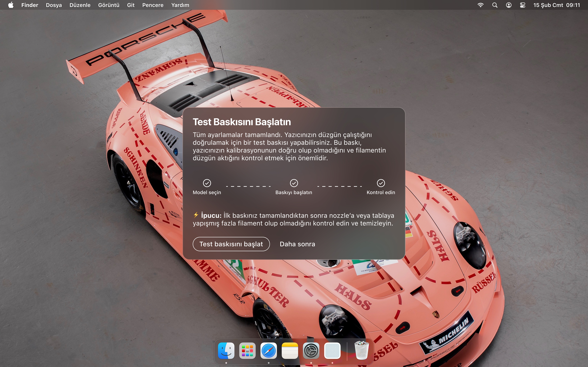Open Launchpad in the dock
588x367 pixels.
pos(247,351)
